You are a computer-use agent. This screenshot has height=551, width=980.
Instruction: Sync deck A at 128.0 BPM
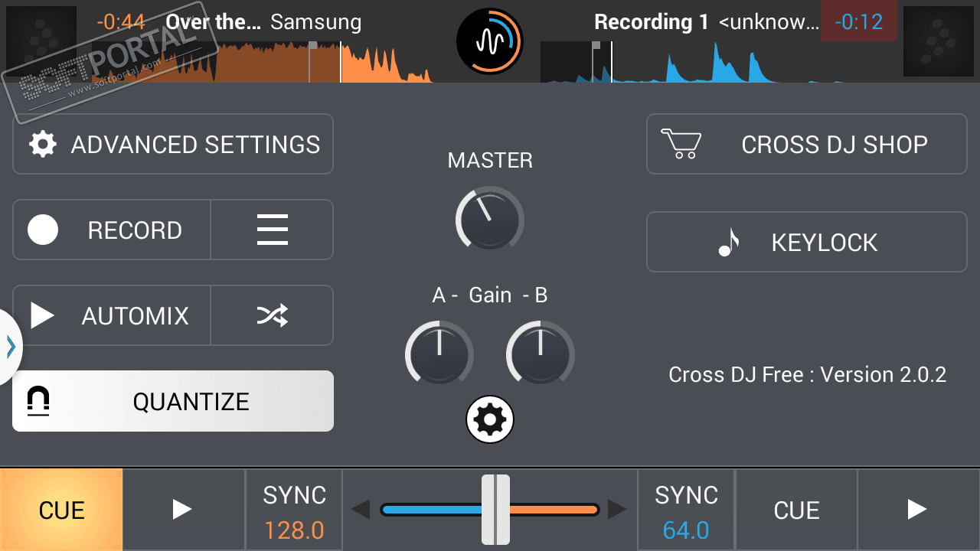click(x=294, y=510)
